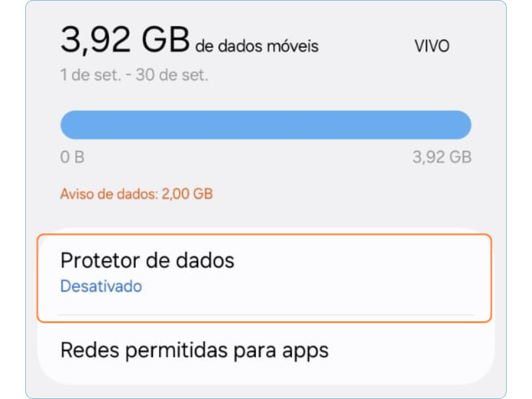This screenshot has width=532, height=399.
Task: Tap the orange Aviso de dados: 2,00 GB text
Action: pos(136,194)
